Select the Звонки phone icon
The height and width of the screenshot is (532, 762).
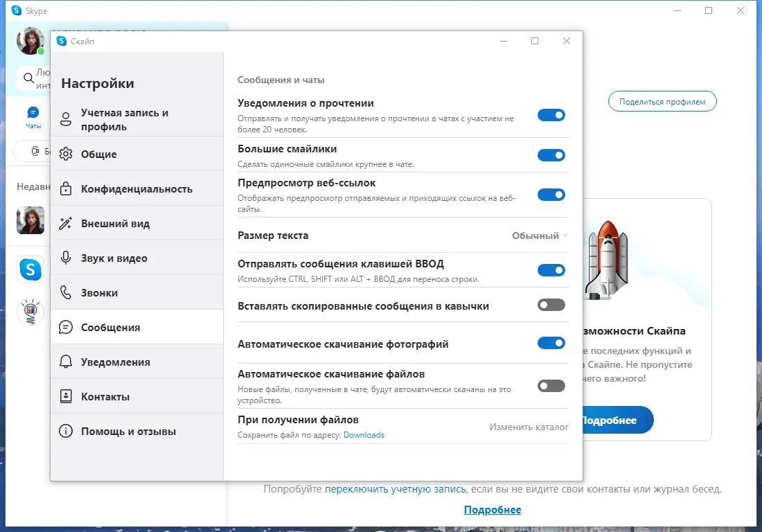66,292
